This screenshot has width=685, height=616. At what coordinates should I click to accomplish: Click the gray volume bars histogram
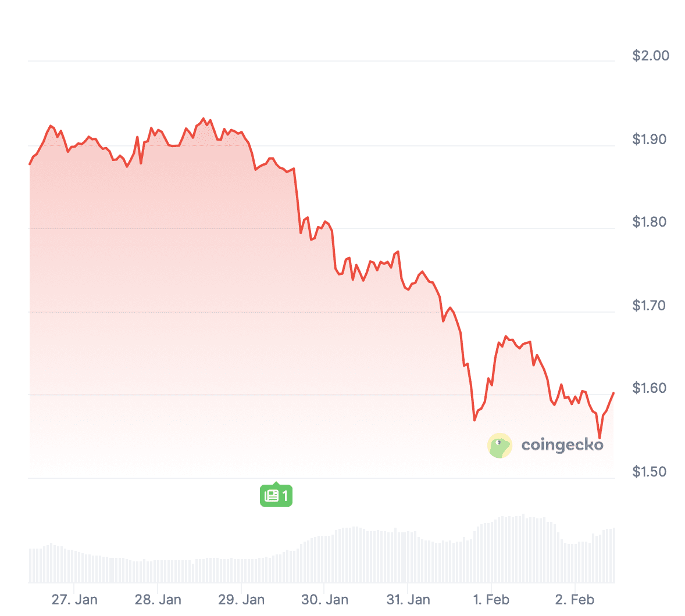322,557
